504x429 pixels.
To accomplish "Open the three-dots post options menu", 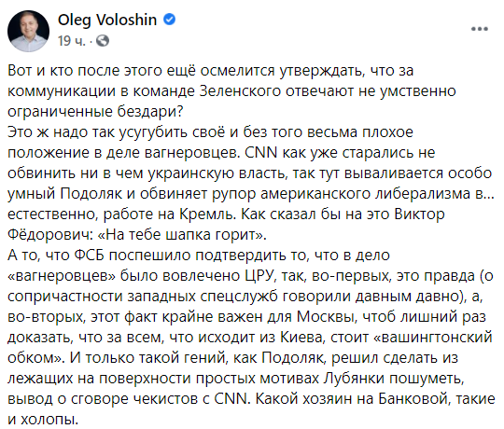I will (x=480, y=29).
